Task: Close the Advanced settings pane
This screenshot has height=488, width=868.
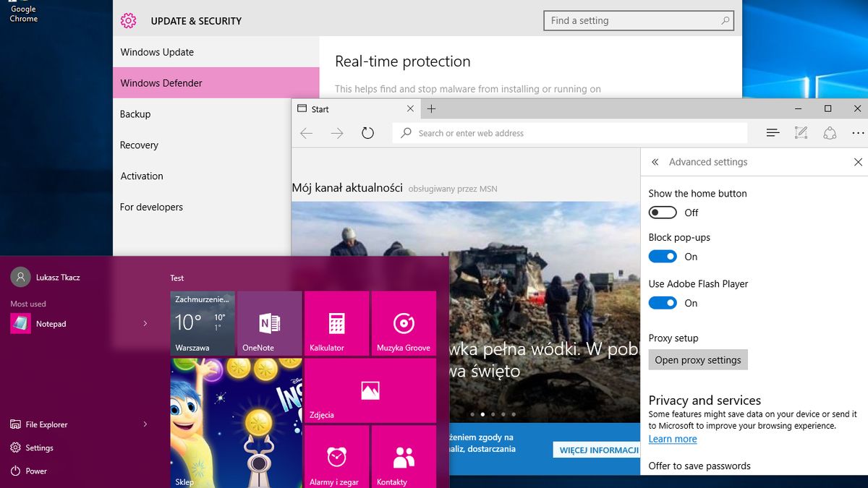Action: [858, 162]
